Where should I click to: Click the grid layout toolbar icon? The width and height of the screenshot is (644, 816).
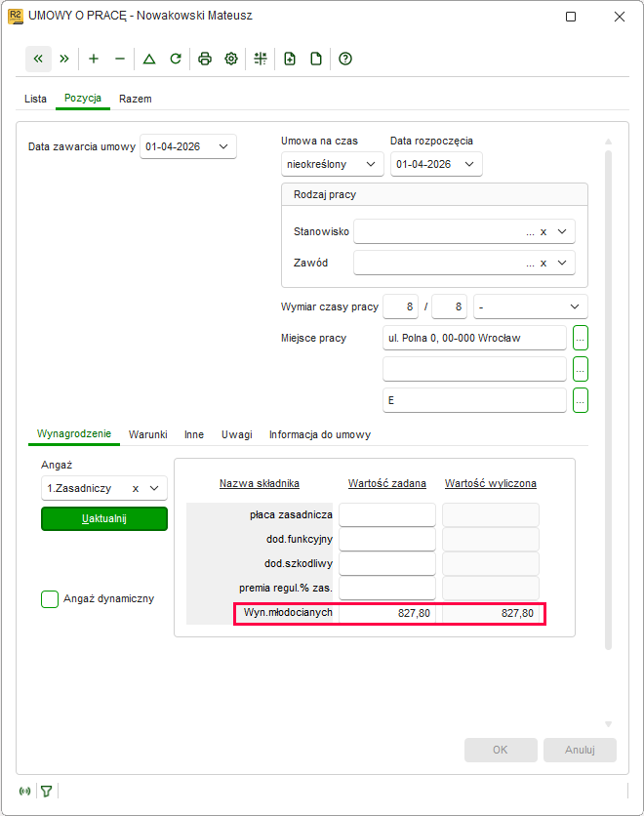261,59
